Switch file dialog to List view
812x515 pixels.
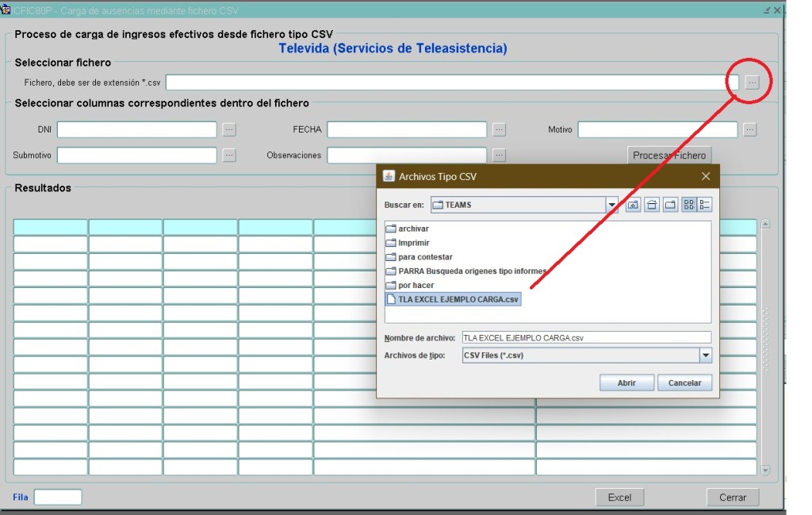pyautogui.click(x=688, y=205)
